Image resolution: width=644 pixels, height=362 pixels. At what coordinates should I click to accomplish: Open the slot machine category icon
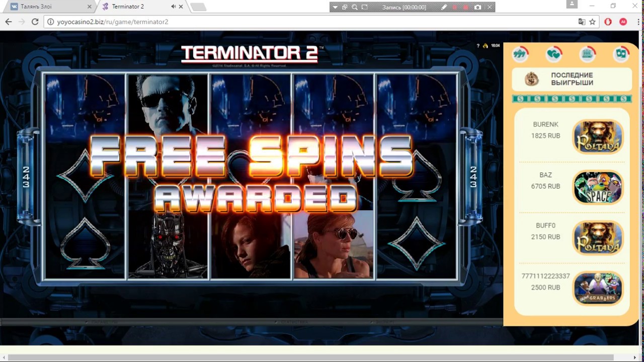click(x=588, y=54)
